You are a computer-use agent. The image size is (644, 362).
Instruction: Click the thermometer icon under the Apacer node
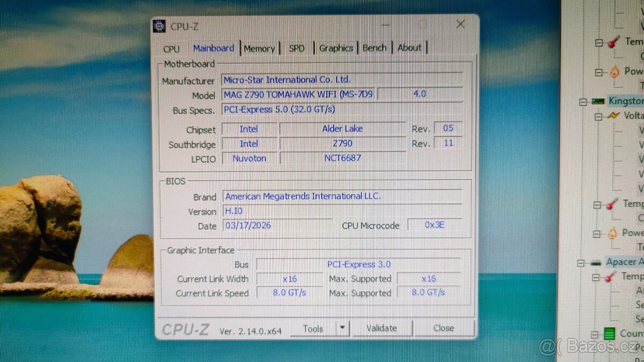(x=611, y=277)
